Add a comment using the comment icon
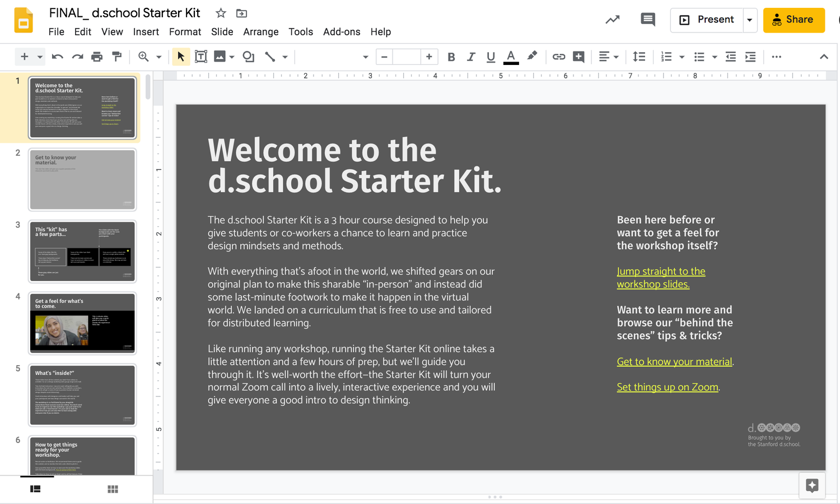 pyautogui.click(x=648, y=18)
